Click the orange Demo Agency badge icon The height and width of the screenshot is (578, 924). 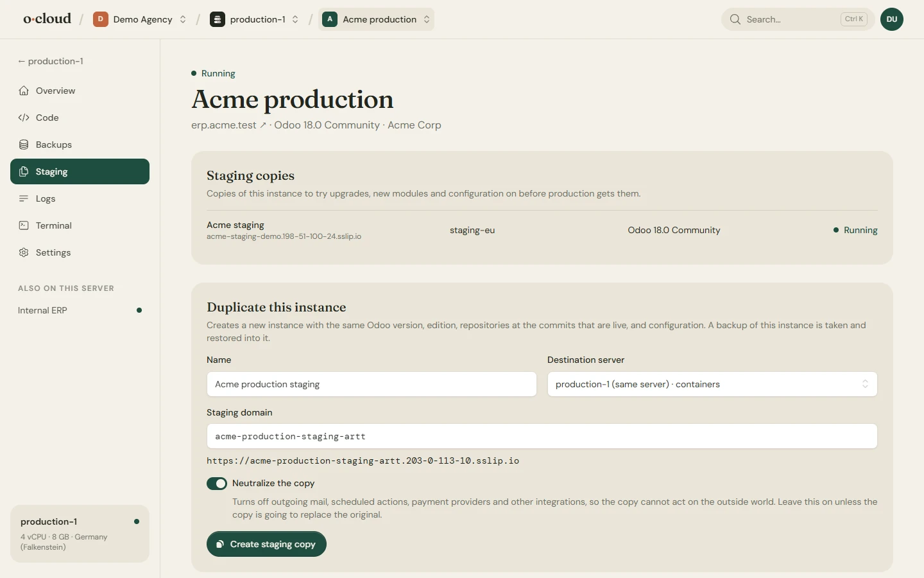[100, 19]
